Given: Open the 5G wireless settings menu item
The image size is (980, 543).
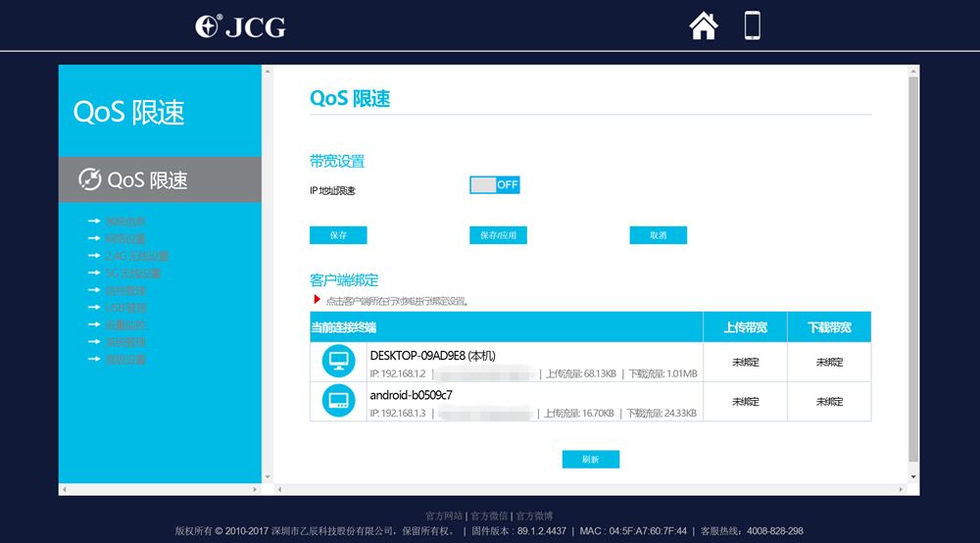Looking at the screenshot, I should click(x=132, y=273).
